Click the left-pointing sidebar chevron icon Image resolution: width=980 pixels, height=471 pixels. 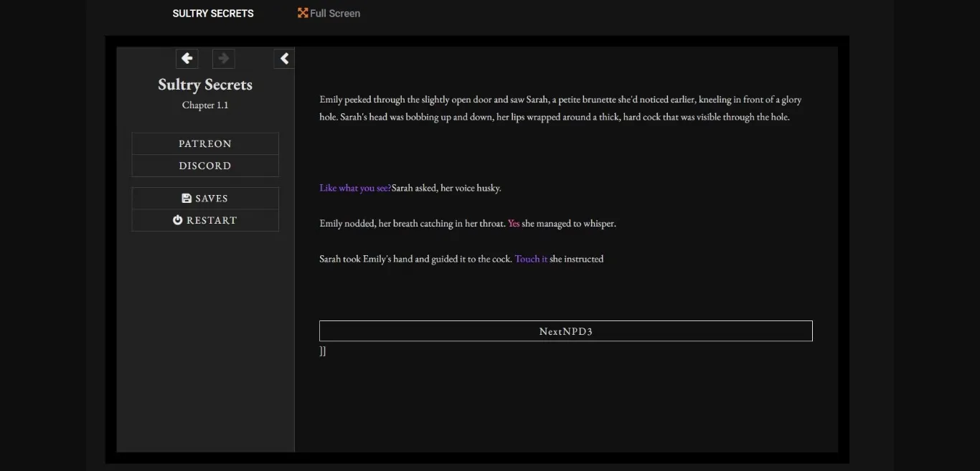click(284, 58)
